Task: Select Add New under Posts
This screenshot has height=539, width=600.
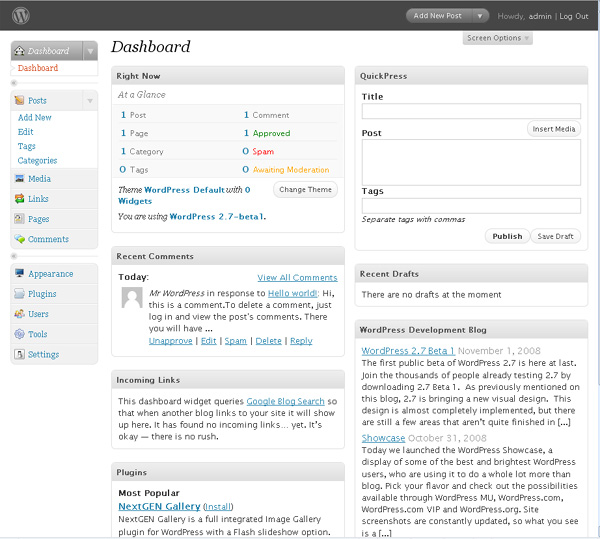Action: pos(35,117)
